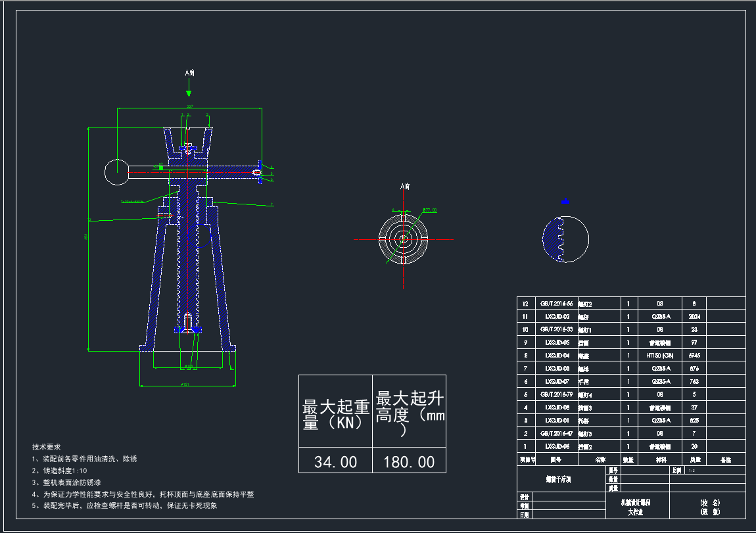The height and width of the screenshot is (533, 756).
Task: Click the 1:2 scale value in title block
Action: [692, 471]
